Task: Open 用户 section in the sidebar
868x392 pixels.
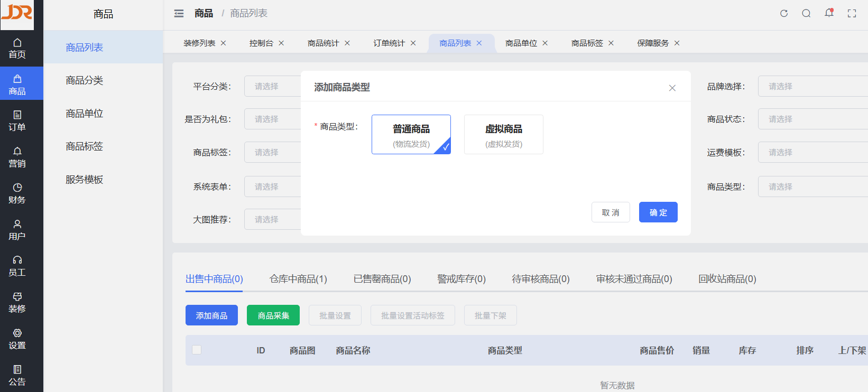Action: 17,230
